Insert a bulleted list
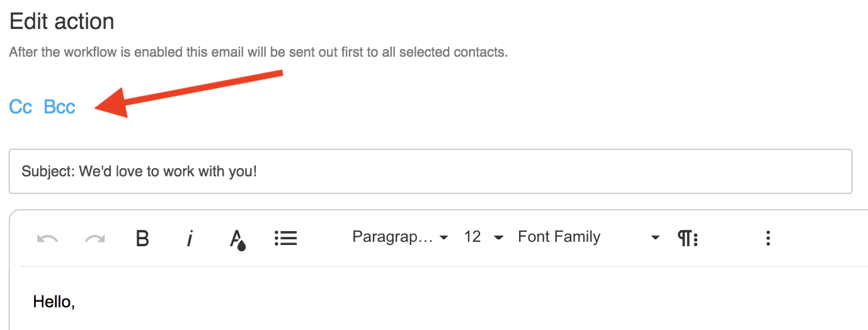 tap(285, 238)
